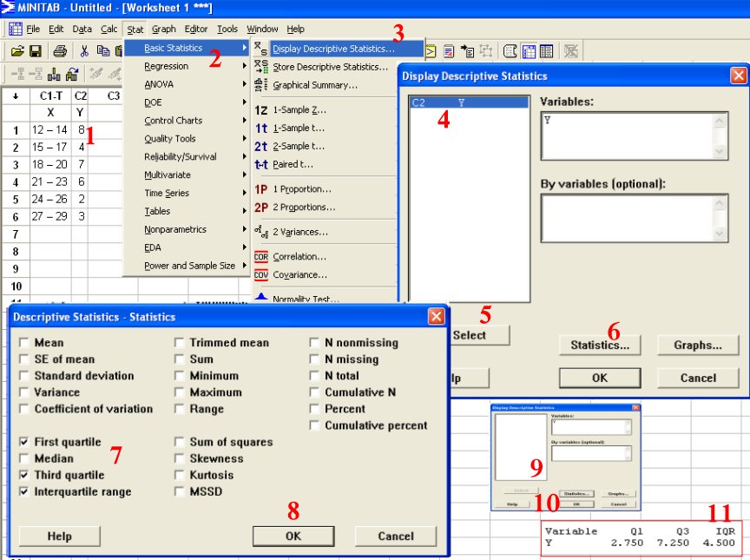The width and height of the screenshot is (750, 560).
Task: Click the Covariance COV icon
Action: point(260,275)
